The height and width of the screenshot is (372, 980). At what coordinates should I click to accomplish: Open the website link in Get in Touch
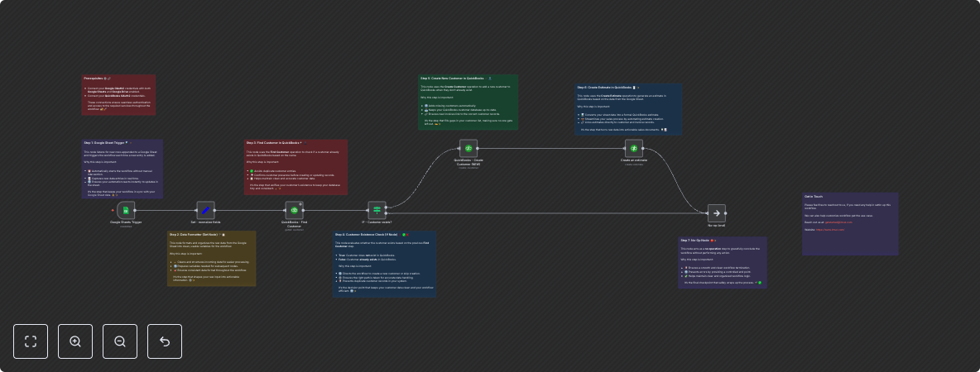click(830, 230)
